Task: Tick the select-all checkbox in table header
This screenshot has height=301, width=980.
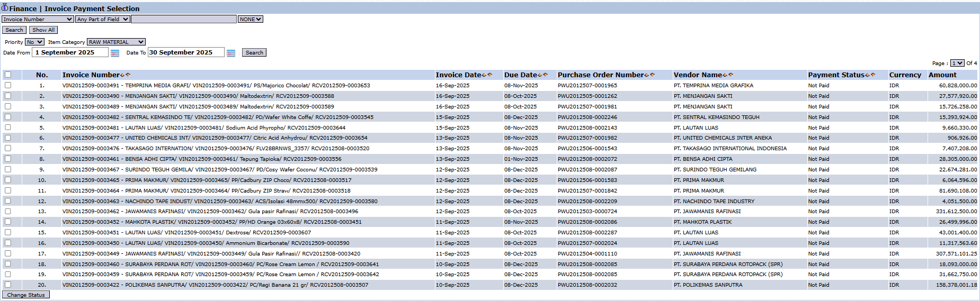Action: coord(8,75)
